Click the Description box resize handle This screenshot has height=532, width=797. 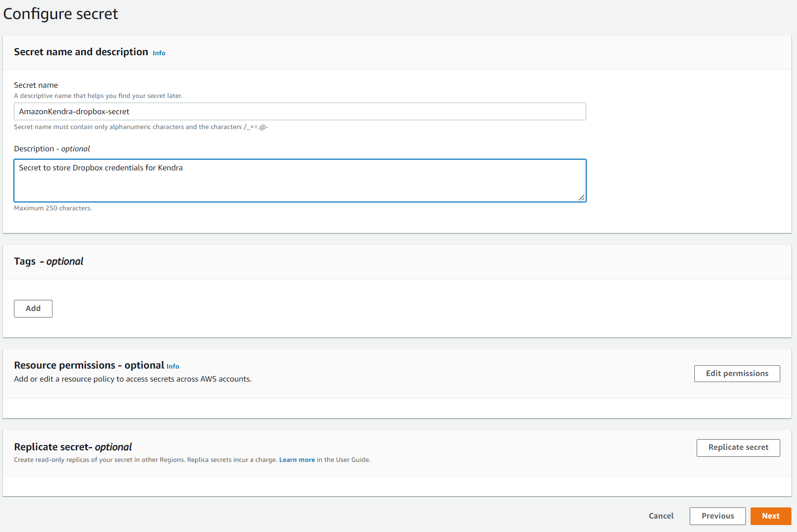581,198
